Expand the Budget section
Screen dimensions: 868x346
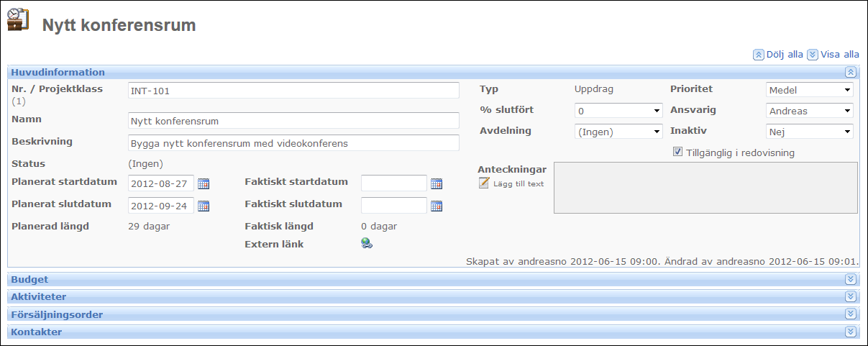(x=851, y=279)
